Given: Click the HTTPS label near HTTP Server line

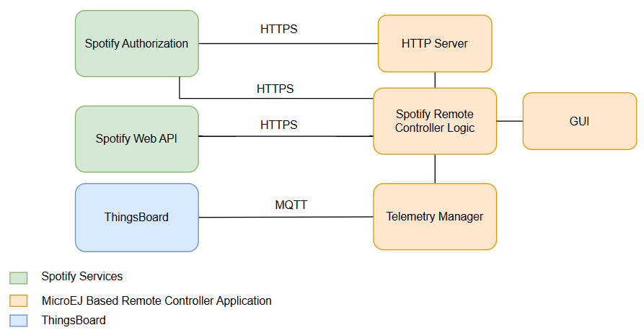Looking at the screenshot, I should (x=278, y=29).
